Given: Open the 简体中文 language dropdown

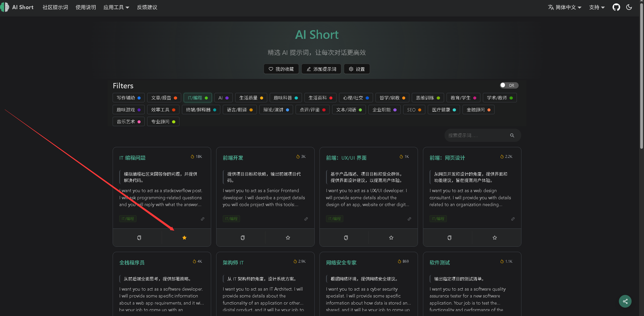Looking at the screenshot, I should [565, 7].
